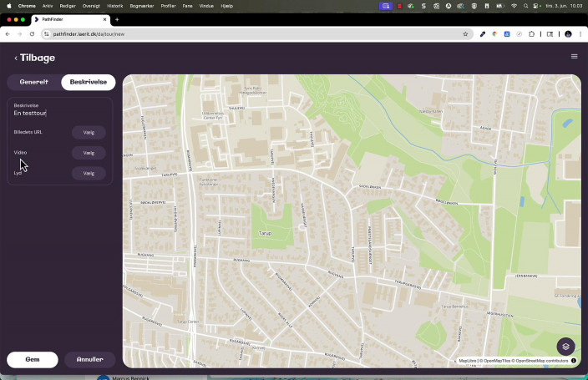Screen dimensions: 588x380
Task: Open the Chrome extensions puzzle icon
Action: pos(531,34)
